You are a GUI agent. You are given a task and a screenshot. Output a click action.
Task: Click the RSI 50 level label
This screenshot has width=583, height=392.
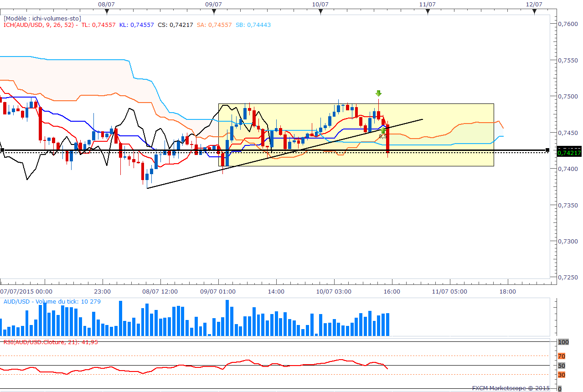pyautogui.click(x=562, y=366)
